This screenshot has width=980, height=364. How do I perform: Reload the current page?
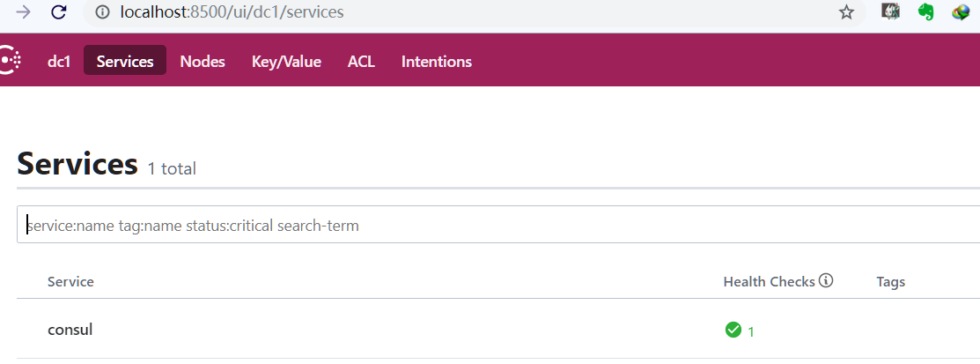[x=59, y=12]
